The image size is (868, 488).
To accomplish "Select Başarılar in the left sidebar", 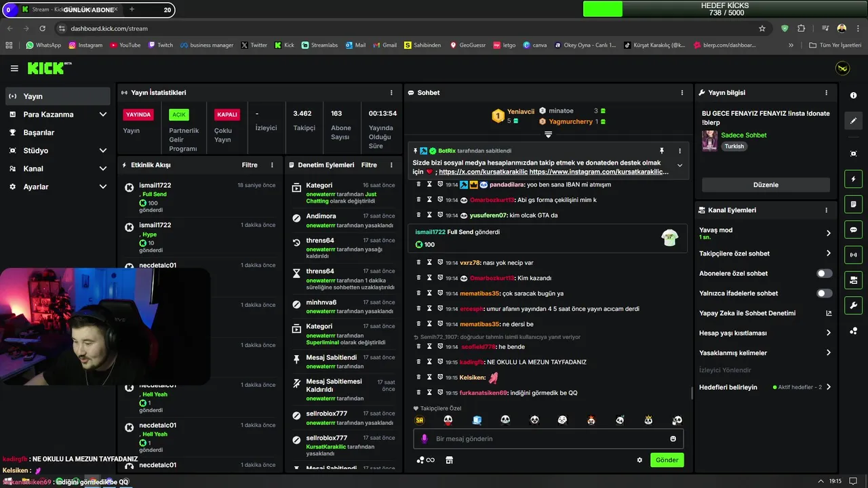I will (58, 132).
